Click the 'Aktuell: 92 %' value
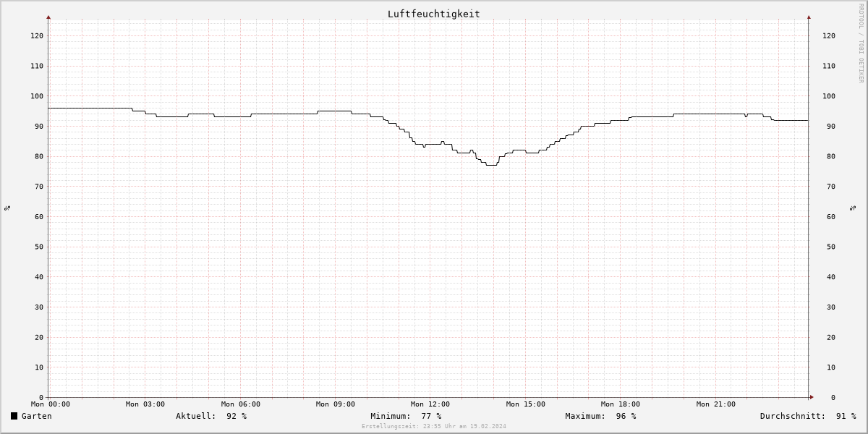Screen dimensions: 868x434 (211, 416)
